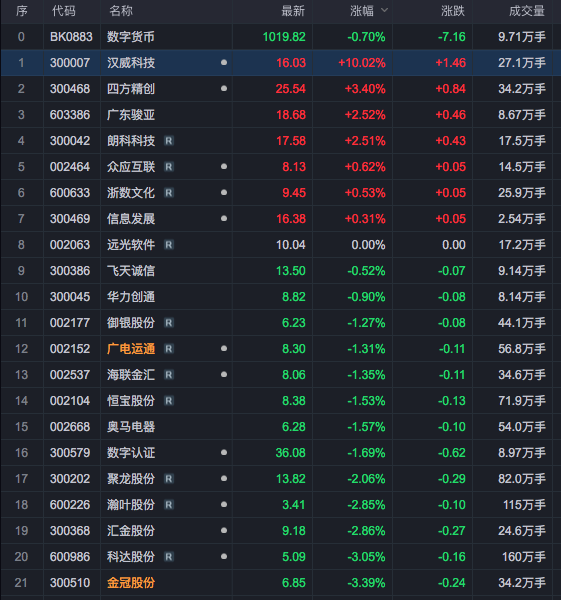Click volume 71.9万手
The height and width of the screenshot is (600, 561).
pos(522,401)
